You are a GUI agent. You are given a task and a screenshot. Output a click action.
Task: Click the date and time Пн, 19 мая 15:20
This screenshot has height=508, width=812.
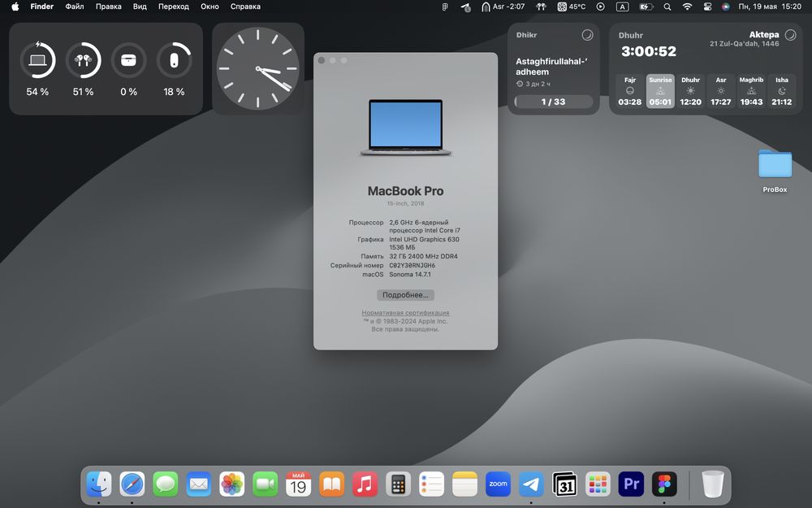(770, 7)
